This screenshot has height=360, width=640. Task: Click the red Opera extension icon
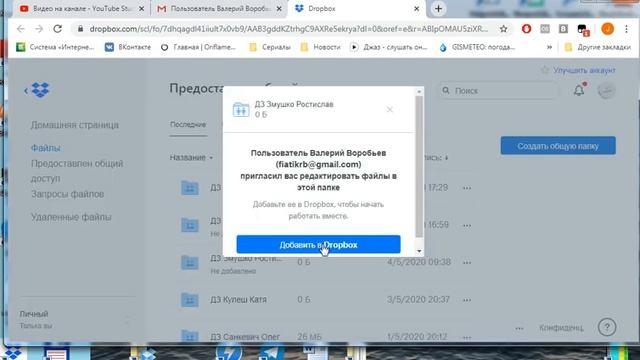[x=526, y=29]
